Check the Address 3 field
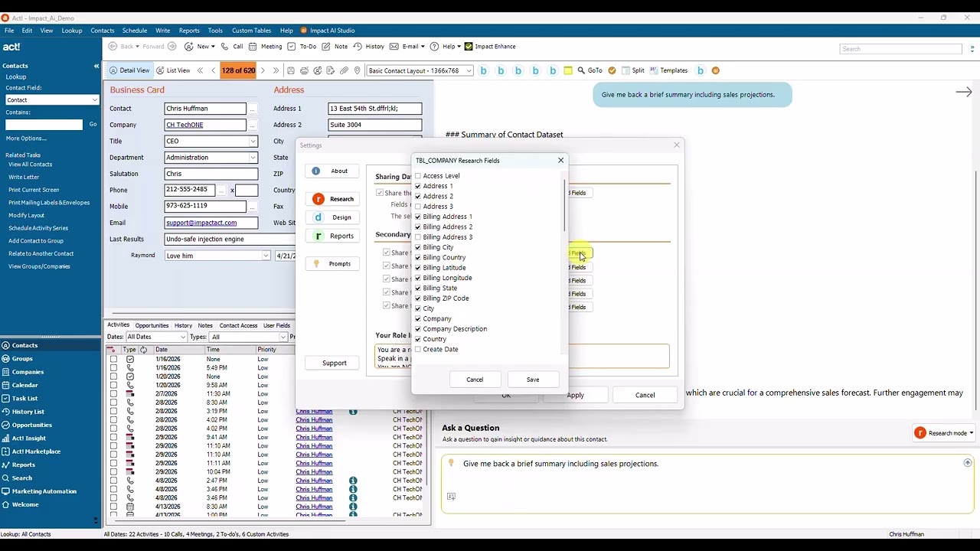This screenshot has height=551, width=980. coord(418,207)
